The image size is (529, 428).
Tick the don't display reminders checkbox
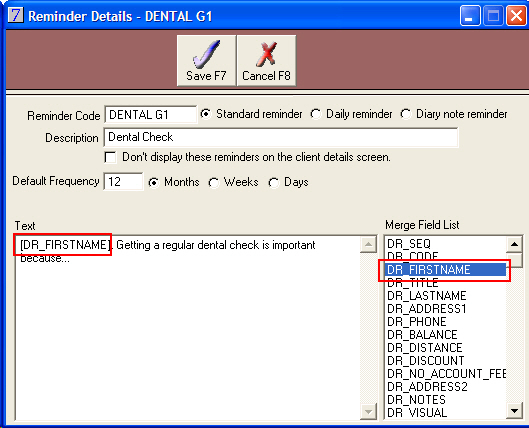pyautogui.click(x=110, y=158)
